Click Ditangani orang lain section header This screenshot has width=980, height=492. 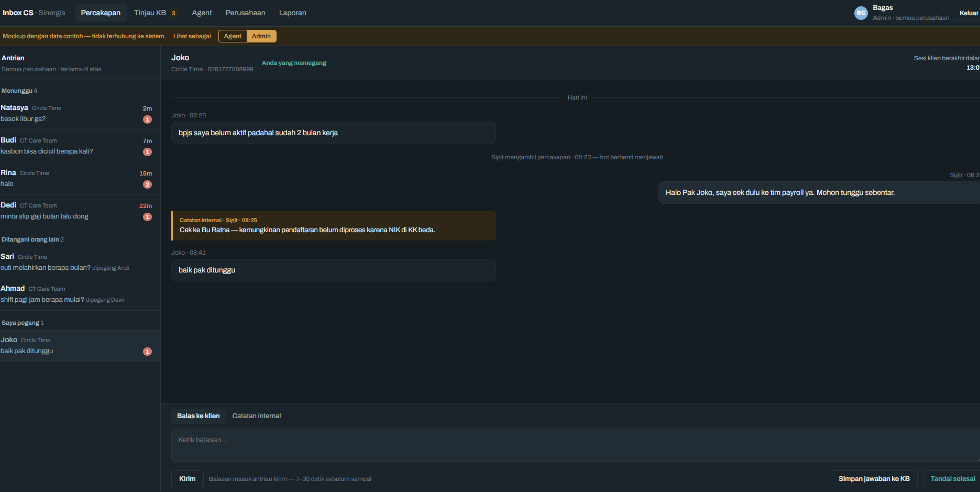(x=32, y=239)
